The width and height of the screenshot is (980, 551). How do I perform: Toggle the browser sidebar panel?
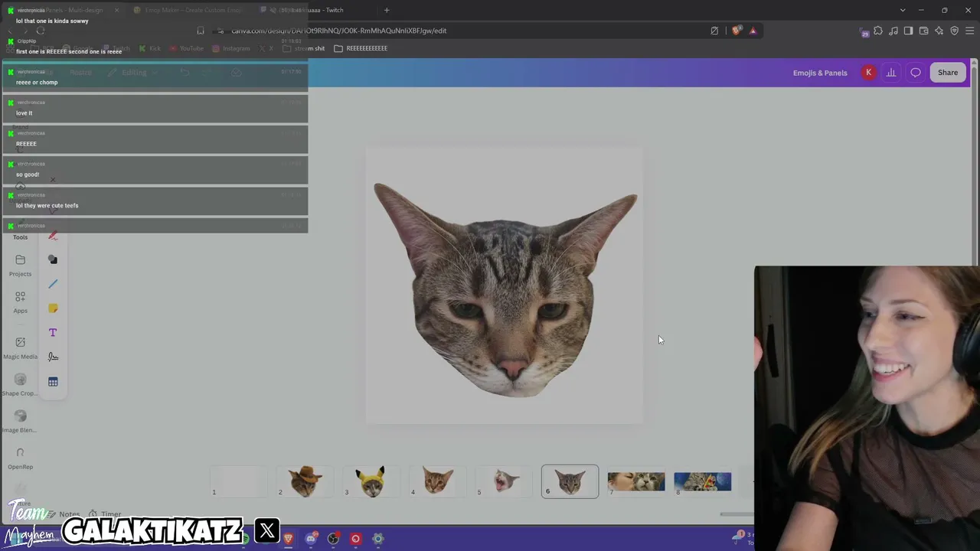[x=909, y=31]
